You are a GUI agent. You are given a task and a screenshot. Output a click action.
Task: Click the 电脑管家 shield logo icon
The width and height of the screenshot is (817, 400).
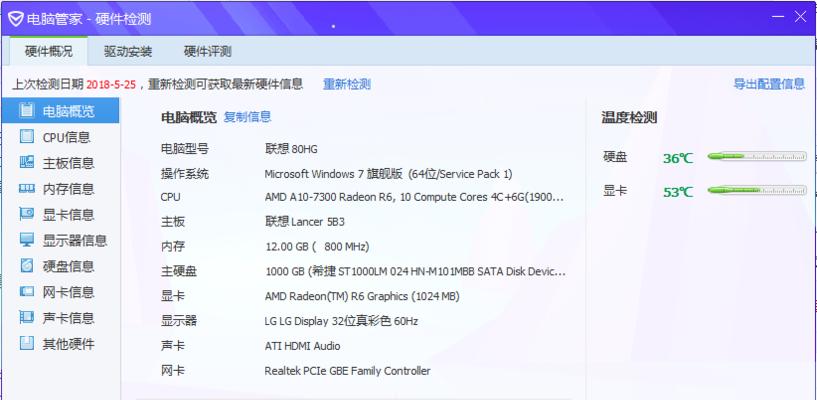click(x=16, y=19)
